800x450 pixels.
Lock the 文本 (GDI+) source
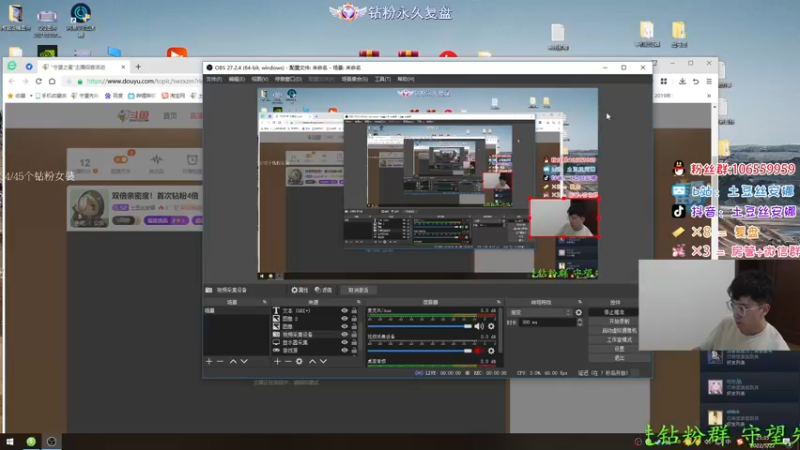point(354,310)
